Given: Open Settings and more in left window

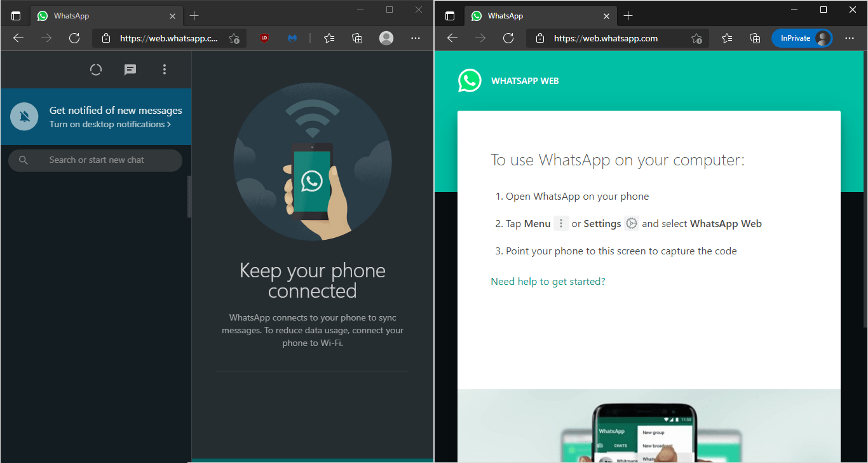Looking at the screenshot, I should [416, 38].
